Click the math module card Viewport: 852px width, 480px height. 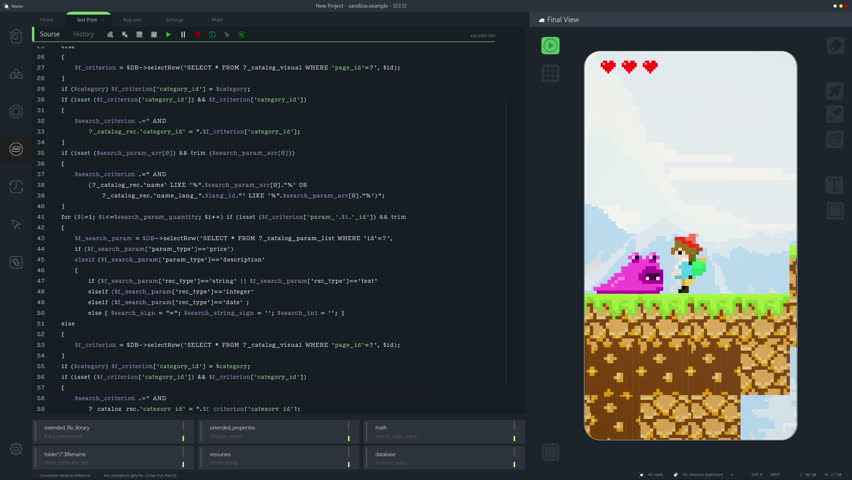tap(445, 431)
